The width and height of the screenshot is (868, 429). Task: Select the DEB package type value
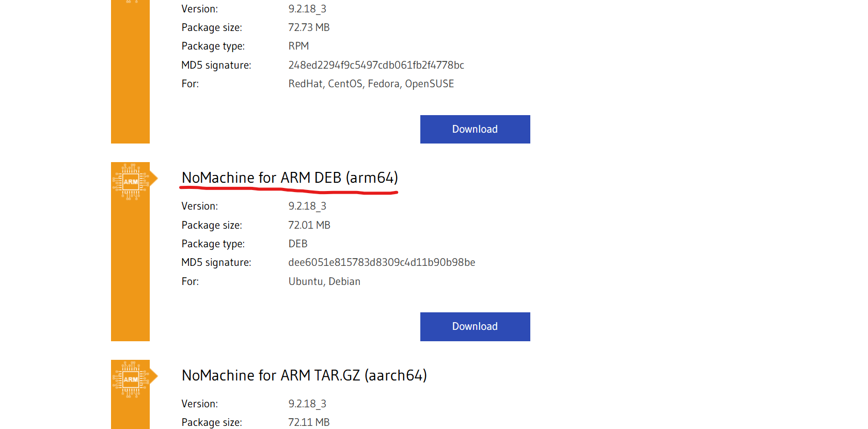pos(298,244)
